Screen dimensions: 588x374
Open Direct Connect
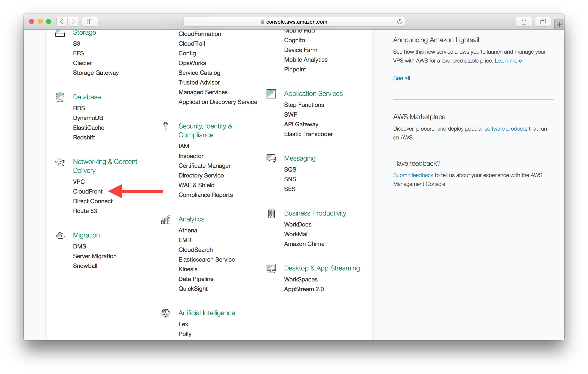click(93, 201)
